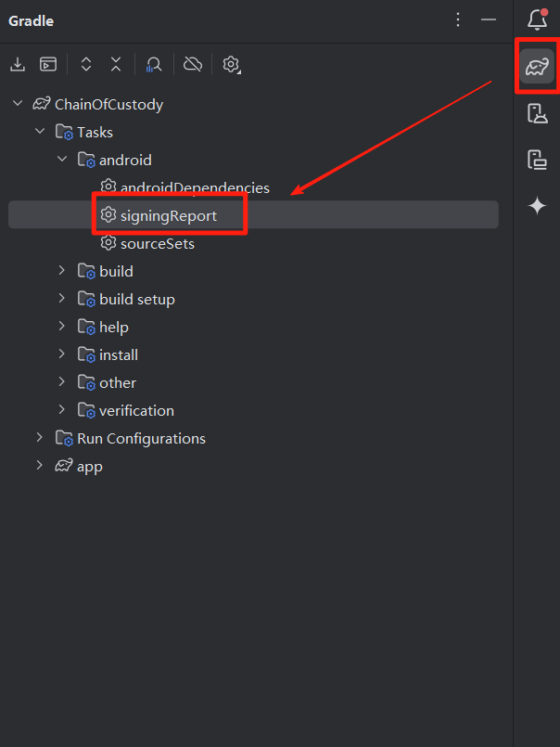Open Execute Gradle Task icon

pyautogui.click(x=48, y=64)
